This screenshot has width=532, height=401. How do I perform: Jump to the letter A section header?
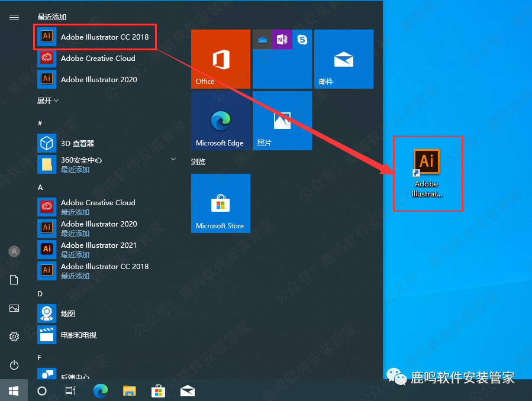(x=40, y=187)
